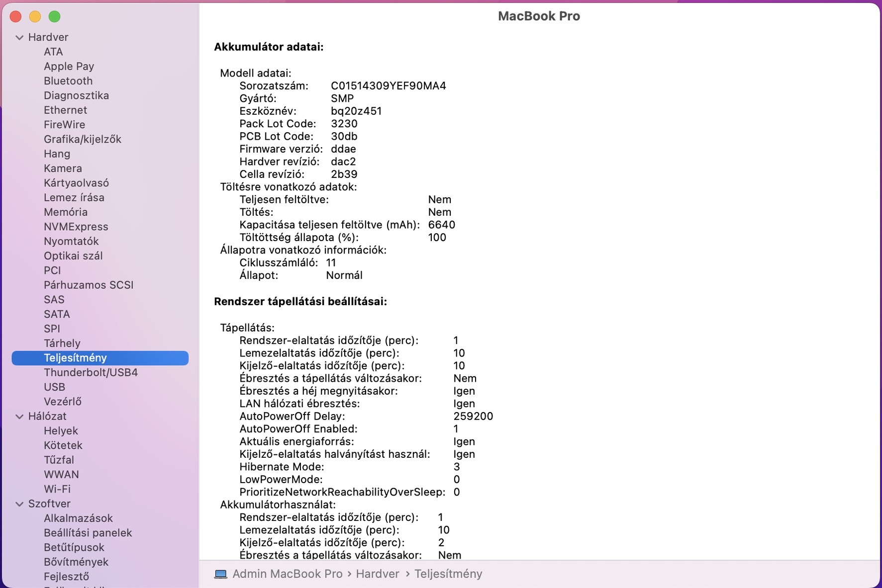Collapse the Szoftver section
The height and width of the screenshot is (588, 882).
coord(19,504)
